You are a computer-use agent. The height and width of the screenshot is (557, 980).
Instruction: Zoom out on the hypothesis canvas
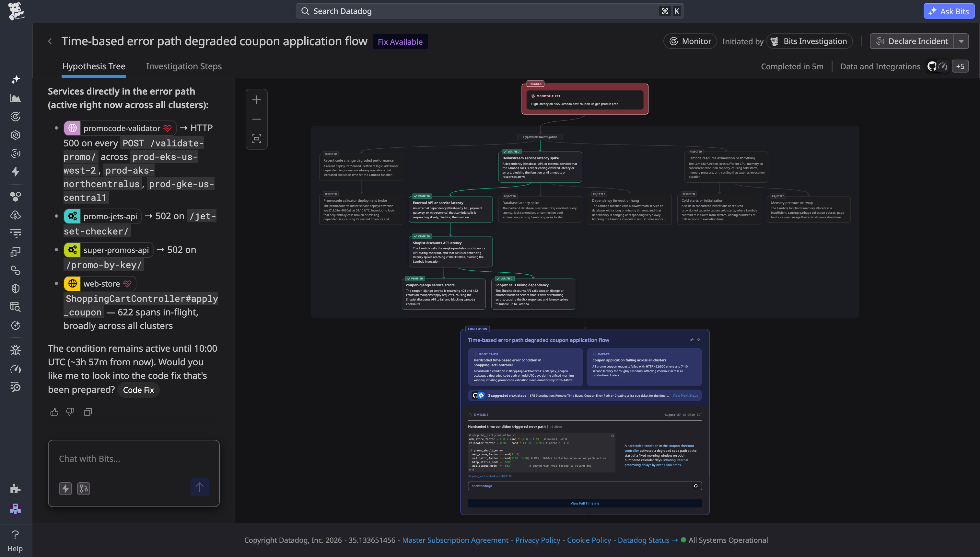point(256,119)
